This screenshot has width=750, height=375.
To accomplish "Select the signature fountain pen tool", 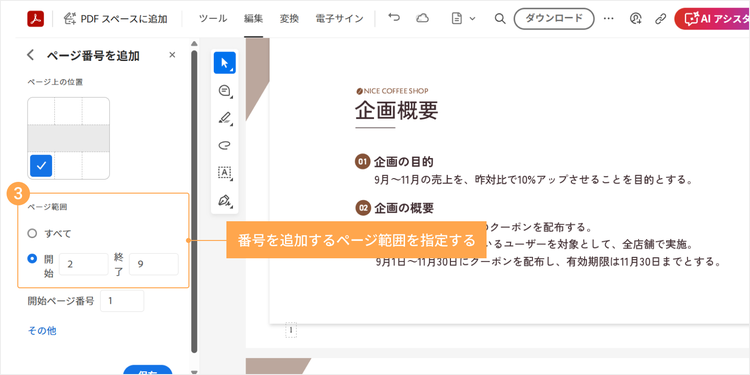I will [x=224, y=200].
